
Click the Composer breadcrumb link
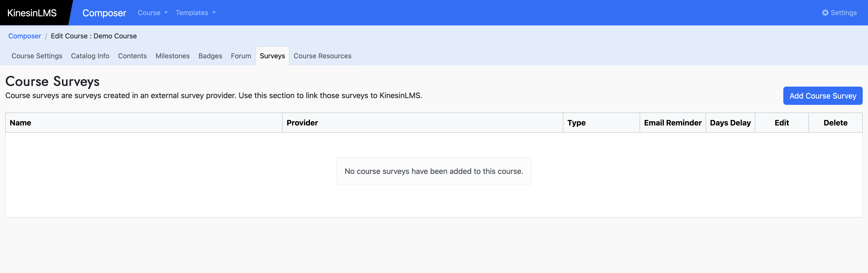pyautogui.click(x=25, y=36)
